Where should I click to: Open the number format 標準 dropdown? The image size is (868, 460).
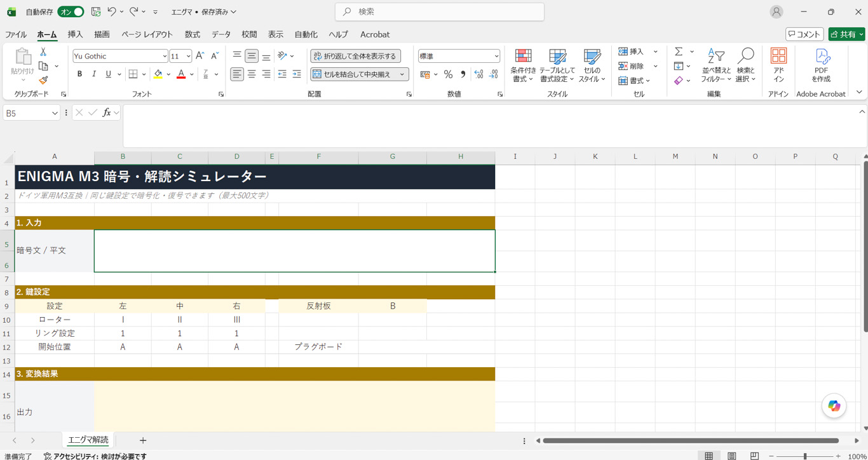[x=496, y=56]
